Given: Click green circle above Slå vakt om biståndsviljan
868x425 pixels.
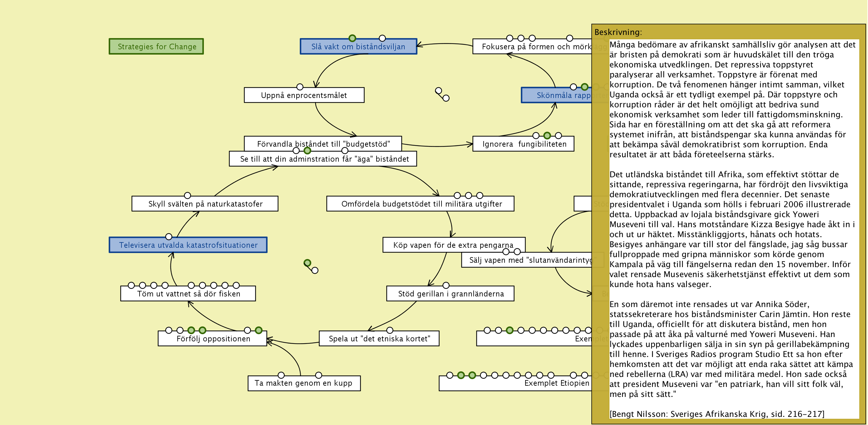Looking at the screenshot, I should (x=352, y=38).
